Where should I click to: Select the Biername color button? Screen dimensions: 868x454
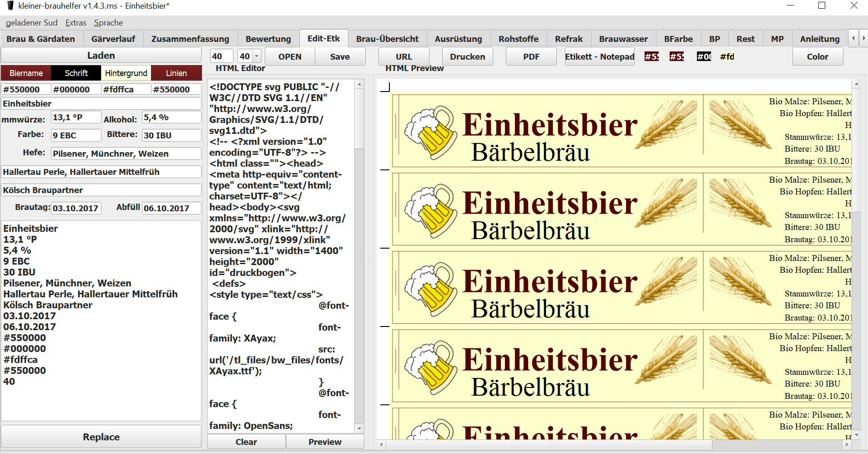[x=26, y=73]
